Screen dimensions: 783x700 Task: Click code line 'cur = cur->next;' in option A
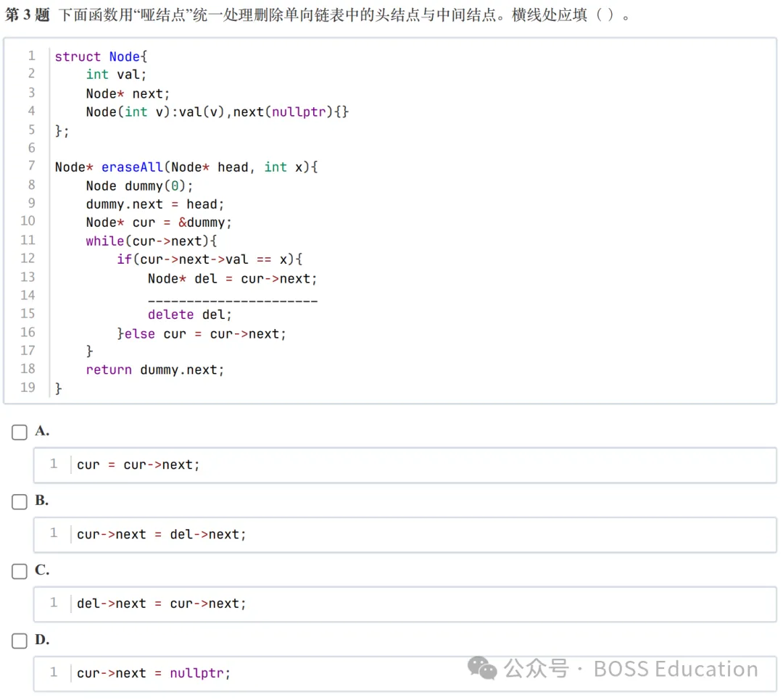click(138, 464)
